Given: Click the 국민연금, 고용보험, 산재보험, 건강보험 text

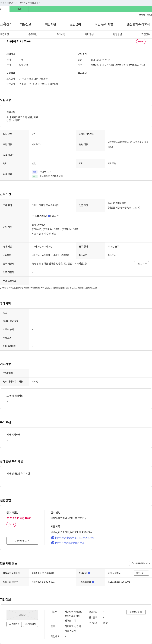Looking at the screenshot, I should [x=51, y=255].
